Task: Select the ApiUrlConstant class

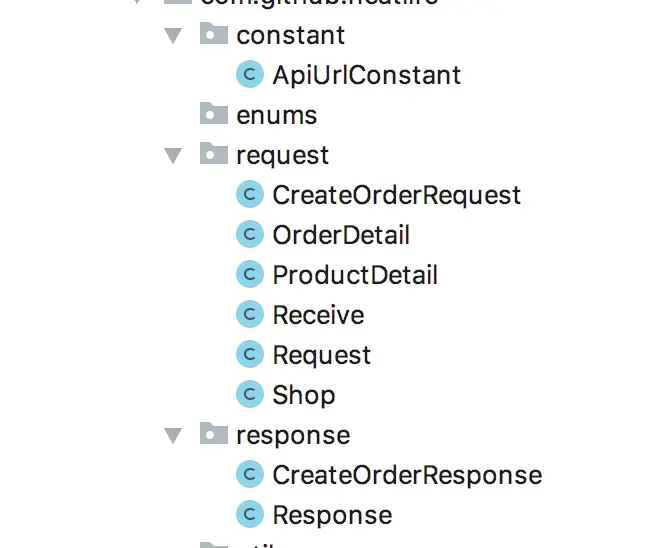Action: [x=366, y=75]
